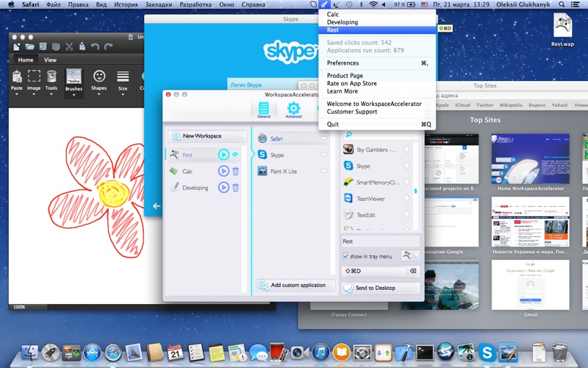Toggle the eye icon on Rest workspace
This screenshot has width=588, height=368.
pos(235,155)
